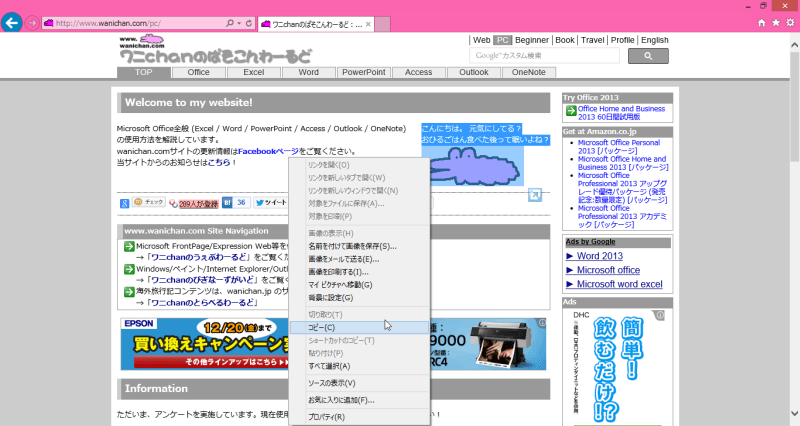Open Favorites star icon
The image size is (800, 426).
coord(776,23)
